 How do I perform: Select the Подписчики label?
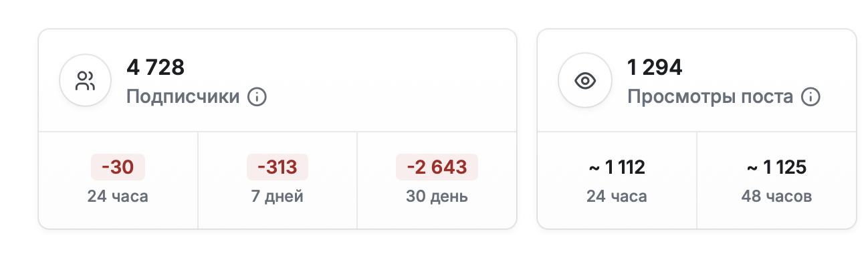tap(183, 97)
